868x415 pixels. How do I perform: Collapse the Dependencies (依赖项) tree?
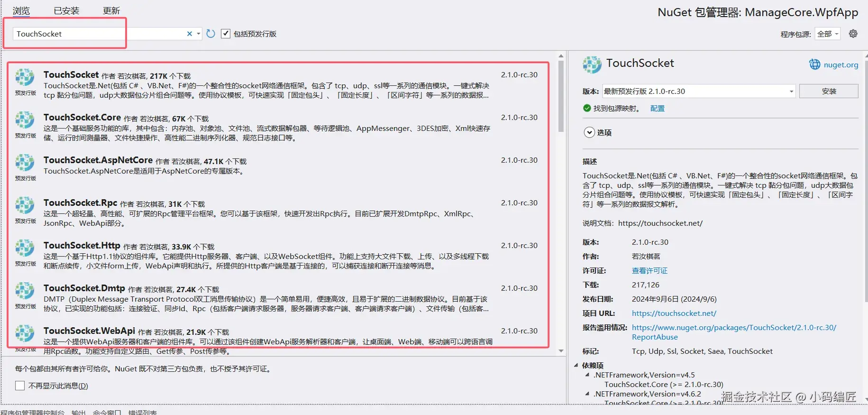tap(576, 365)
